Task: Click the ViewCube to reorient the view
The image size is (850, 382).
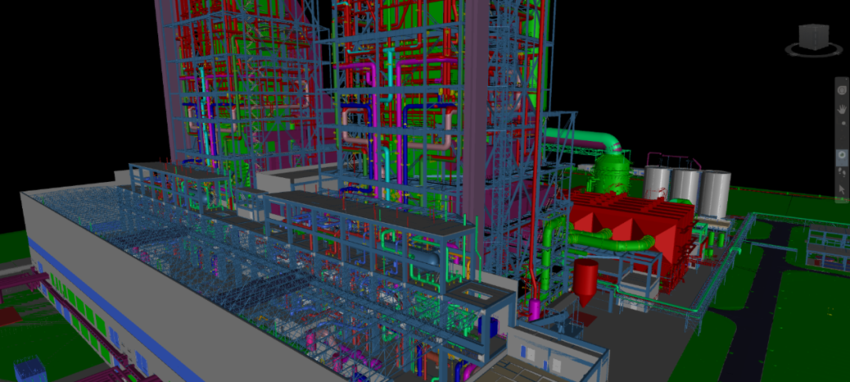Action: pos(814,37)
